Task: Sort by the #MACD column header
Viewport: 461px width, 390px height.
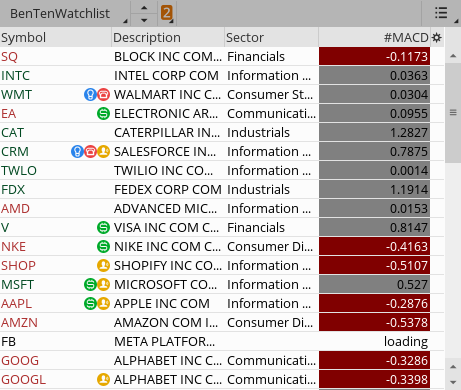Action: pyautogui.click(x=374, y=37)
